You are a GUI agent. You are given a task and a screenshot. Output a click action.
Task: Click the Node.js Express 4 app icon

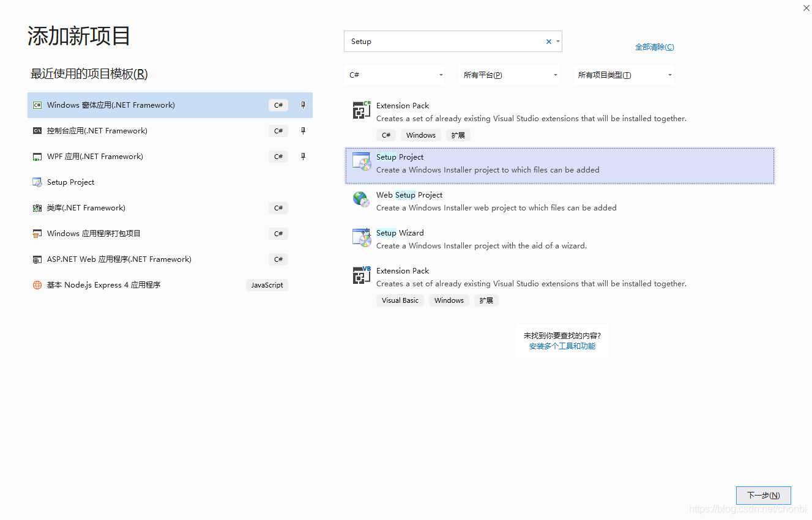tap(37, 285)
